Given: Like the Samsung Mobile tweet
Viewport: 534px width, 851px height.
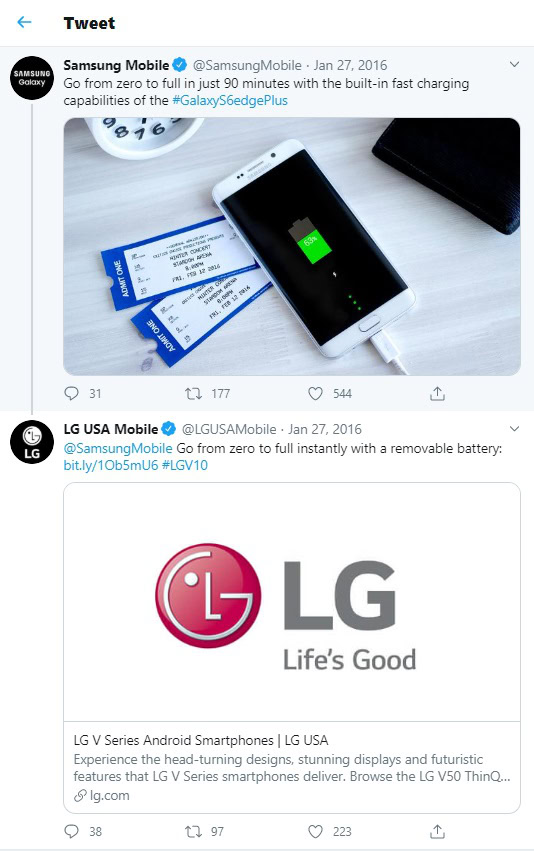Looking at the screenshot, I should tap(315, 393).
